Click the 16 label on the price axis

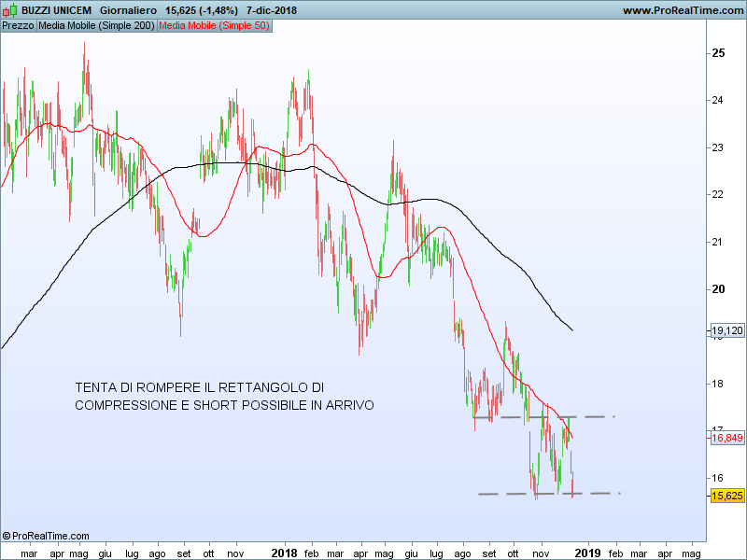coord(717,478)
